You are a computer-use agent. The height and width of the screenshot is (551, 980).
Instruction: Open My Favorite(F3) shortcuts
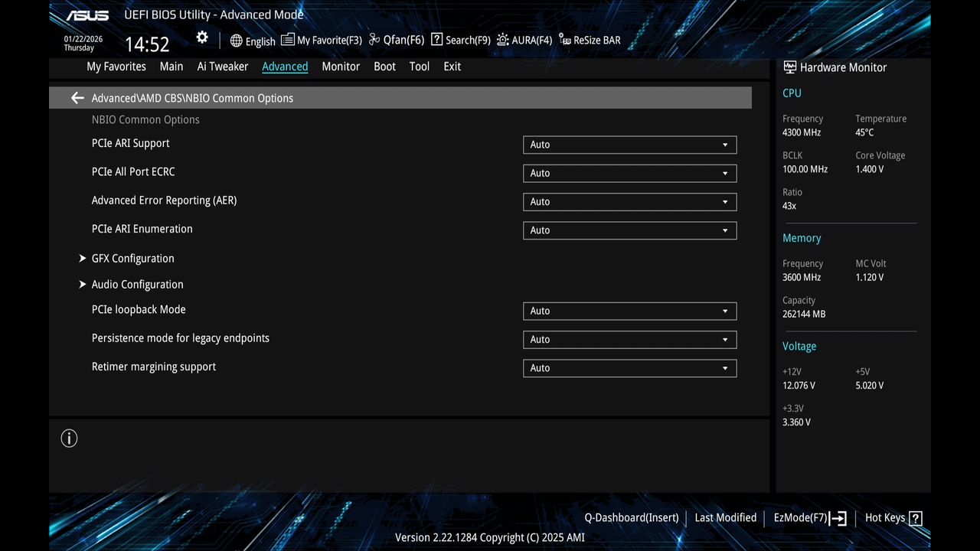click(x=321, y=40)
